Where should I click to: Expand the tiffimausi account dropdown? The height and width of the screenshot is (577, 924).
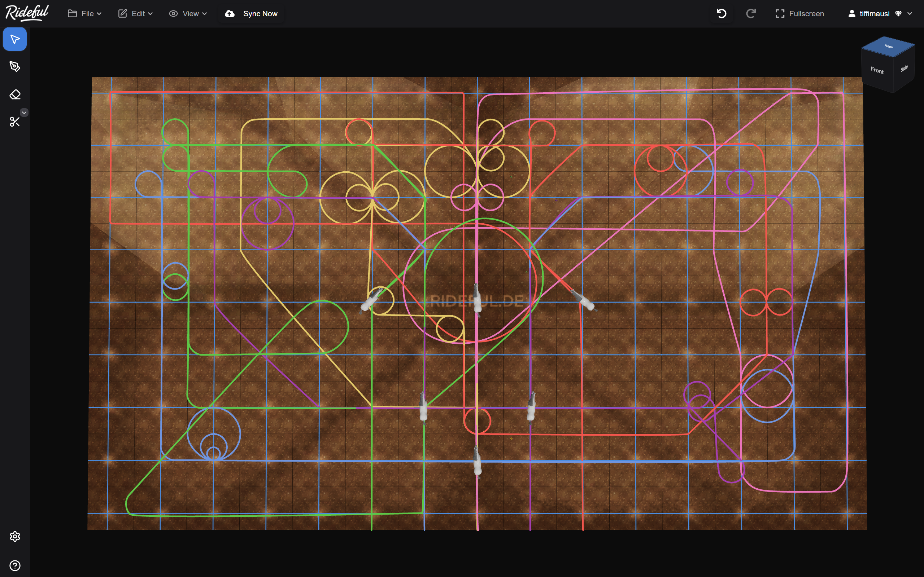(x=880, y=14)
